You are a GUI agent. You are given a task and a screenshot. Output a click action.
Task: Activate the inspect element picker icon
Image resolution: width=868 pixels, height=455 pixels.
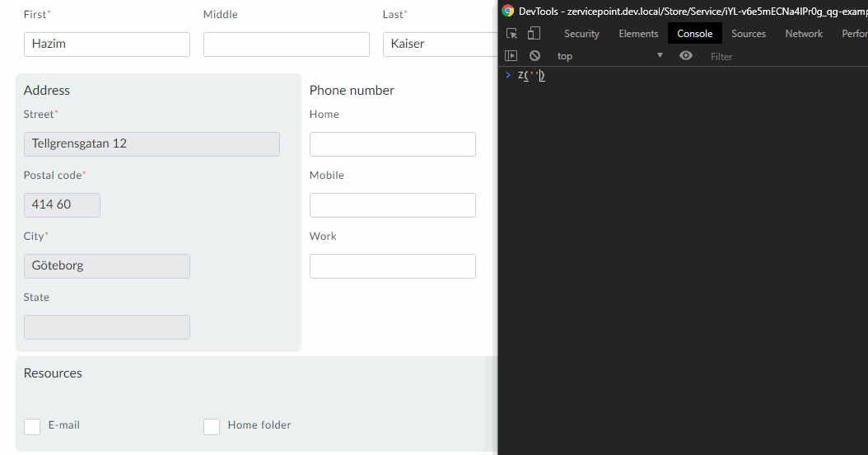tap(511, 34)
